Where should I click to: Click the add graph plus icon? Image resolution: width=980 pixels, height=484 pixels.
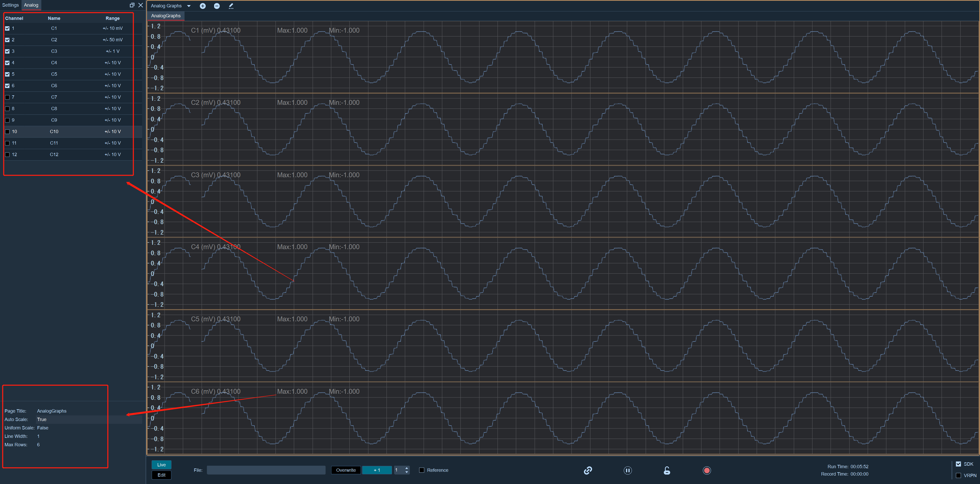pos(203,6)
